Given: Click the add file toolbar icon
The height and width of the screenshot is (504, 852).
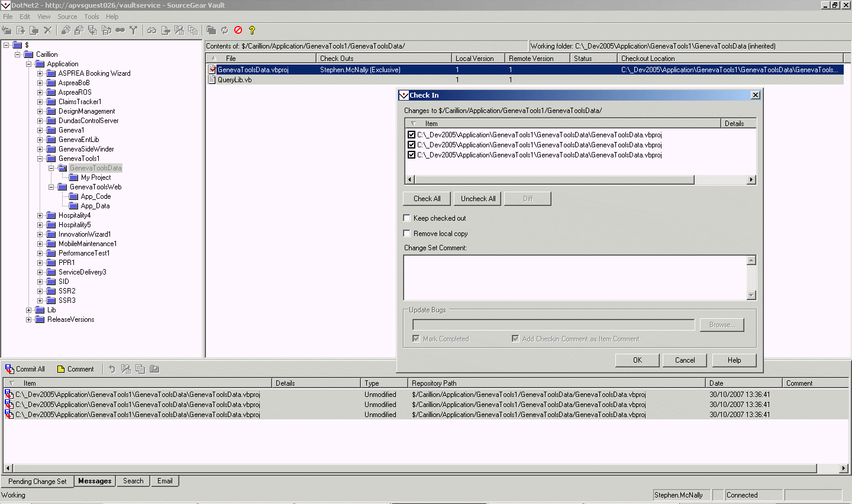Looking at the screenshot, I should coord(21,30).
